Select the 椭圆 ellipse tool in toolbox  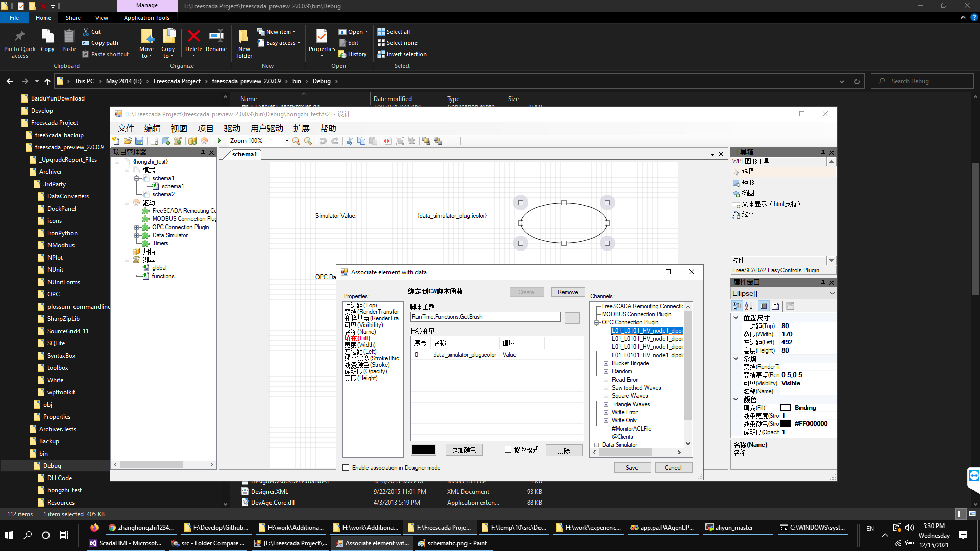pos(747,193)
